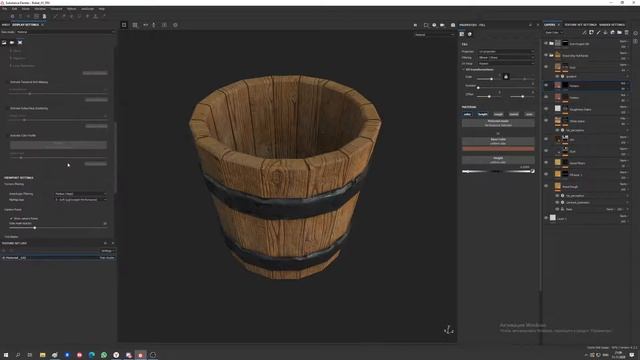Open the first Properties icon under PROPERTIES - FILL
Image resolution: width=640 pixels, height=360 pixels.
coord(462,34)
